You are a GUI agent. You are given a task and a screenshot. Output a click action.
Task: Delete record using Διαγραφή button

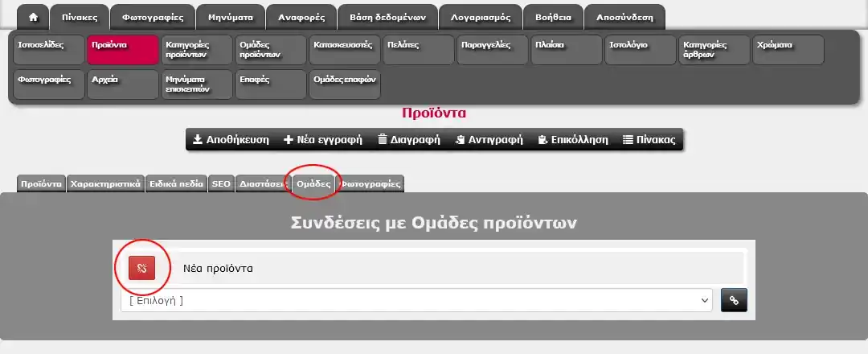pos(408,139)
